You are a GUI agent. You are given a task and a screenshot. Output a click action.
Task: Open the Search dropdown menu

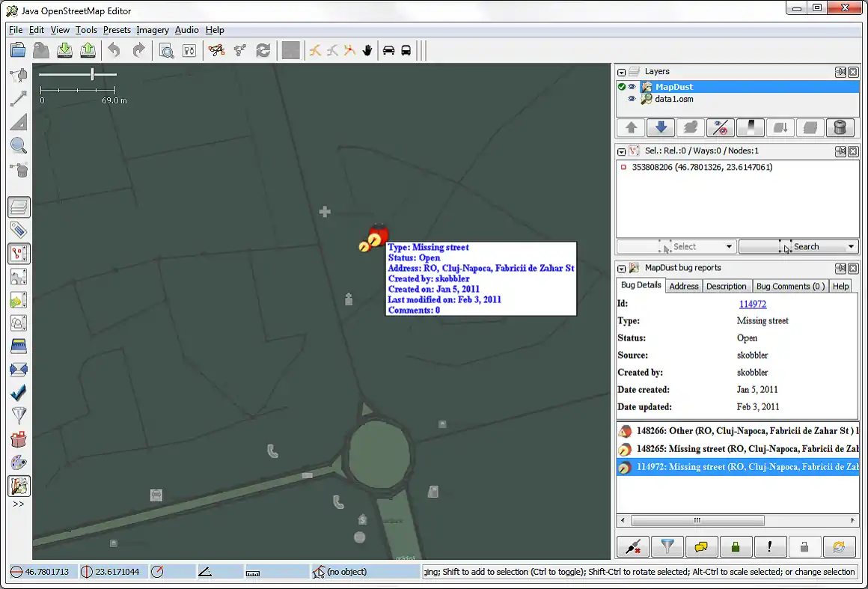pos(798,246)
